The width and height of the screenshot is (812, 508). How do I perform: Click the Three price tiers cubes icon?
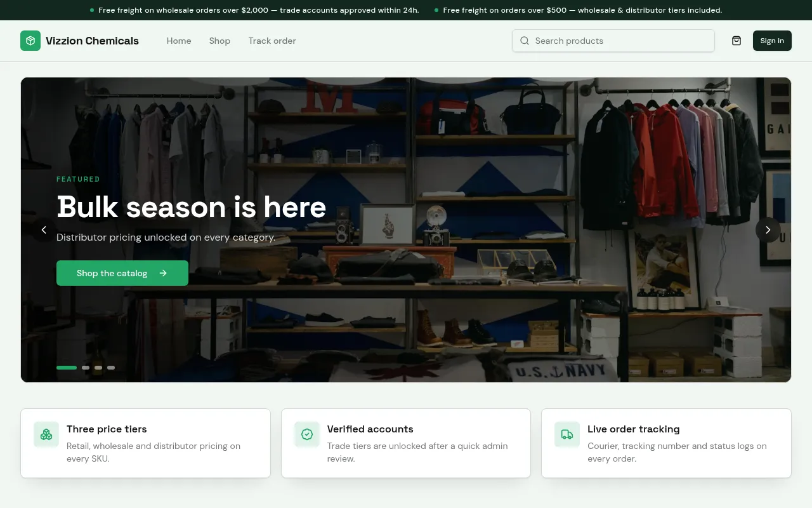[x=46, y=434]
